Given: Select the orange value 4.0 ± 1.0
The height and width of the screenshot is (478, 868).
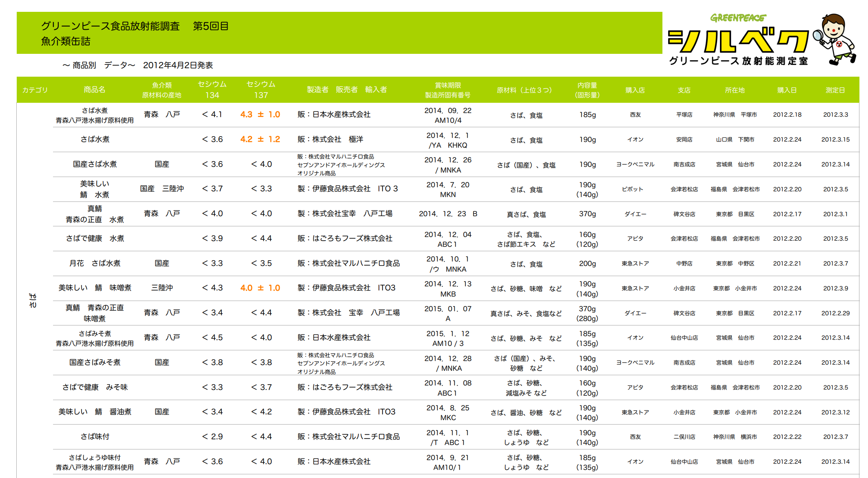Looking at the screenshot, I should click(x=260, y=288).
